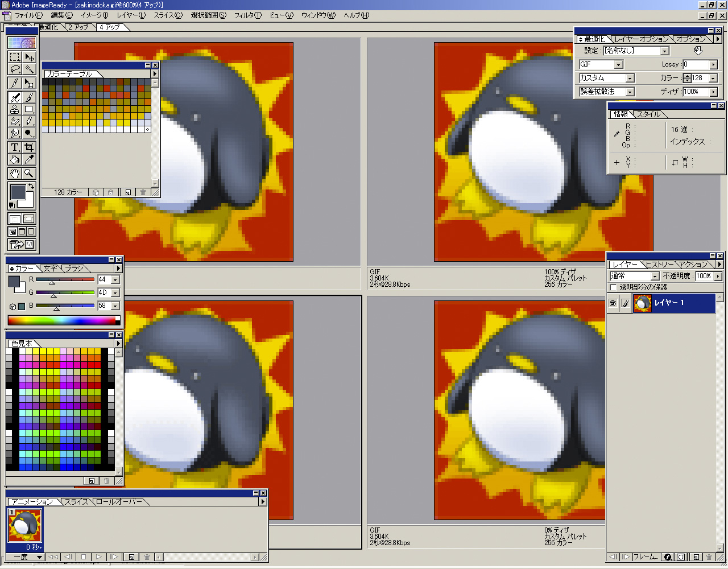
Task: Select frame 1 thumbnail in Animation panel
Action: coord(24,526)
